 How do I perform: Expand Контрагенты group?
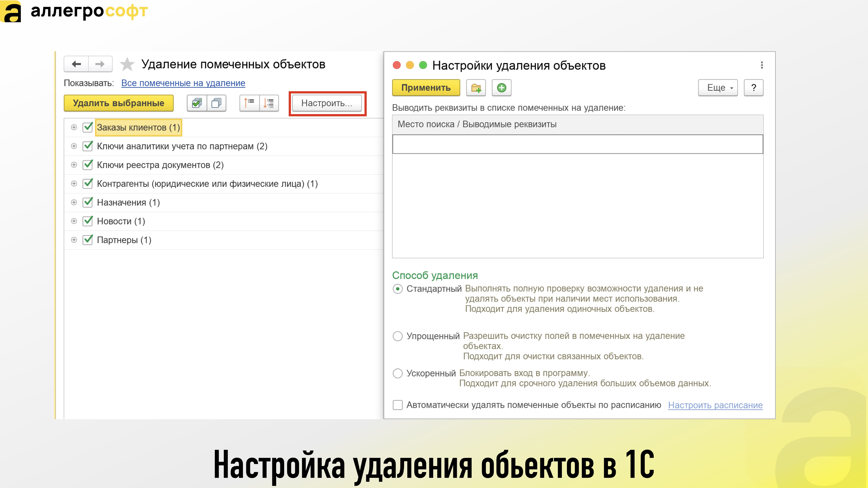[x=74, y=183]
